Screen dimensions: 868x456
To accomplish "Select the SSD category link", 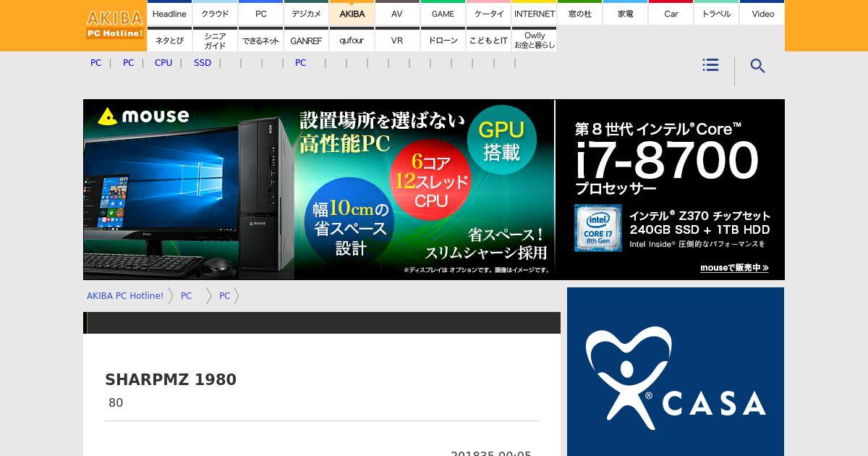I will (203, 63).
